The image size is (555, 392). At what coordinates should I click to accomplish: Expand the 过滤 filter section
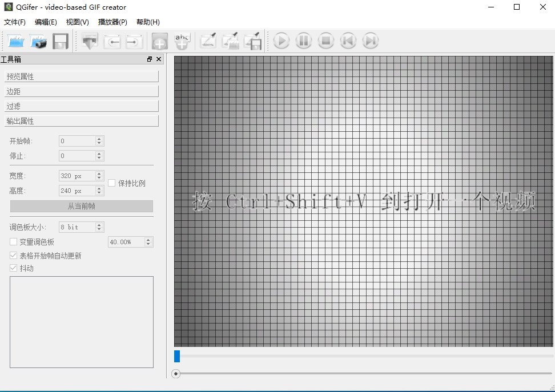point(81,106)
